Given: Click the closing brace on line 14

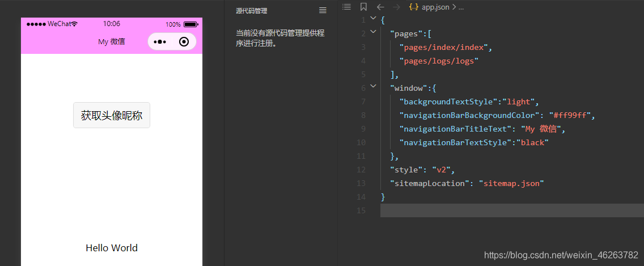Looking at the screenshot, I should [x=383, y=196].
